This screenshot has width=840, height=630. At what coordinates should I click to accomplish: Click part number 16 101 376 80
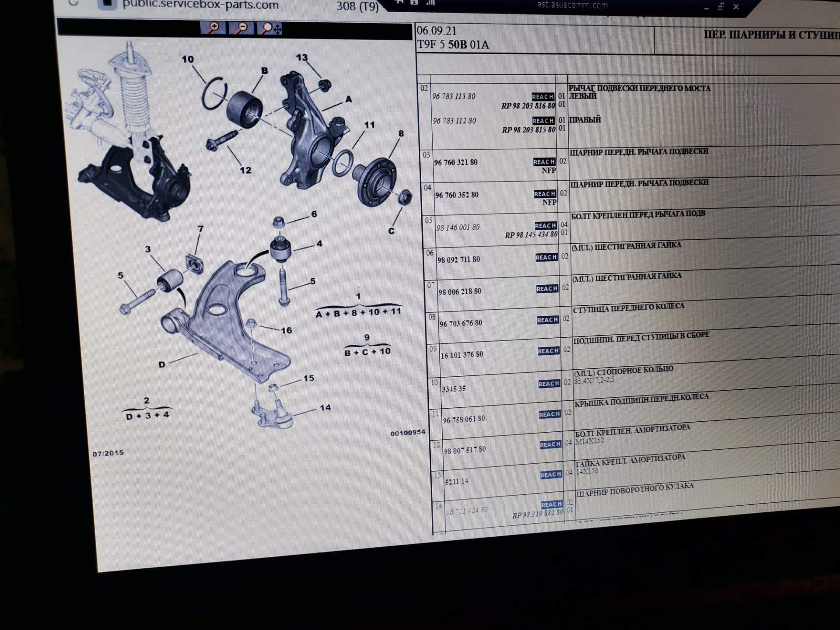462,355
